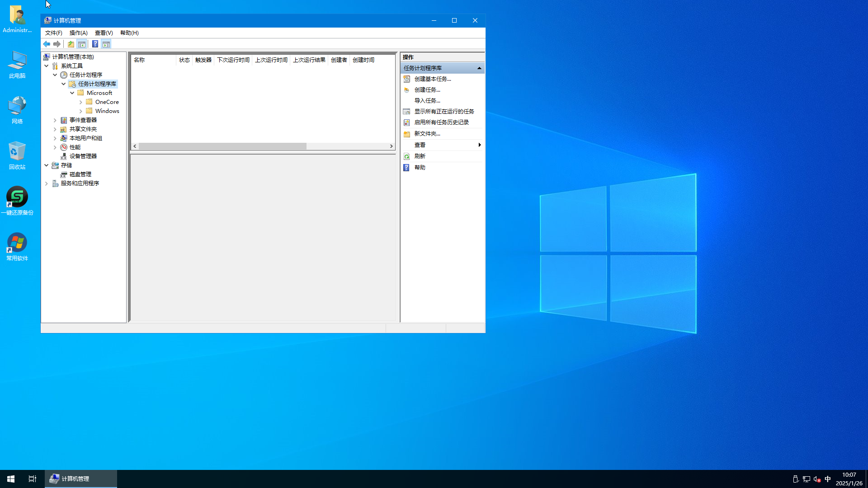Collapse the 系统工具 tree node
868x488 pixels.
click(x=47, y=66)
